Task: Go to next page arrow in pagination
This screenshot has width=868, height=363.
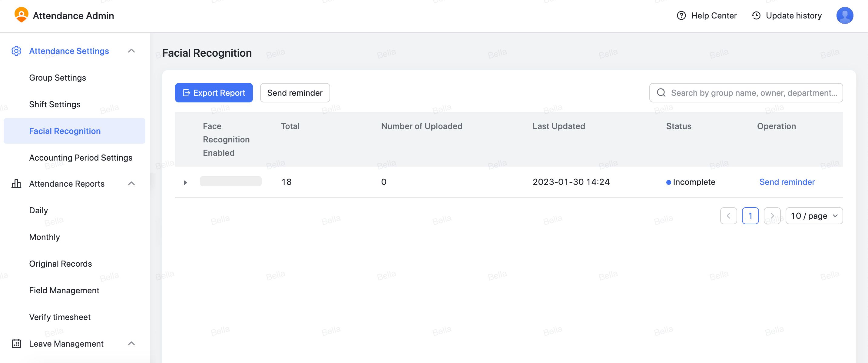Action: click(x=772, y=216)
